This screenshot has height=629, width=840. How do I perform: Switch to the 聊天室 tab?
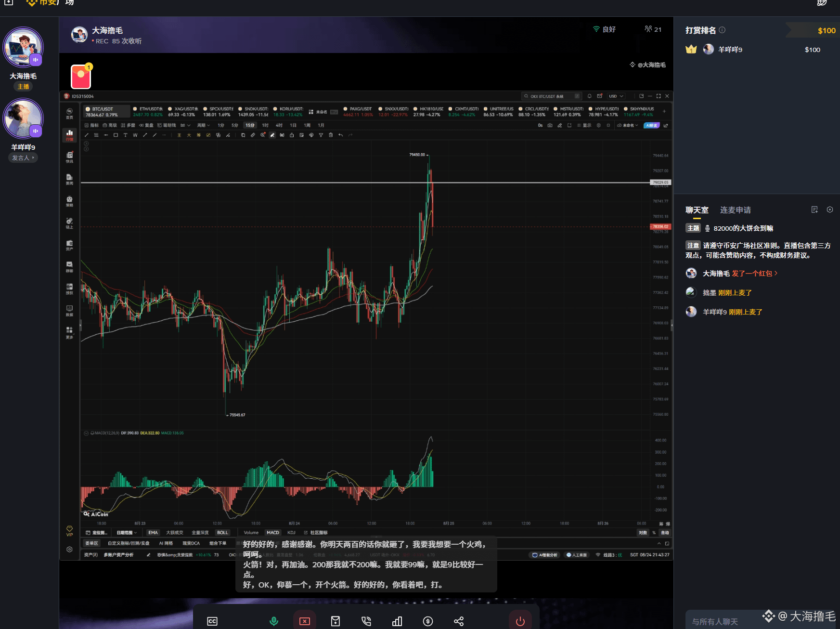click(697, 210)
